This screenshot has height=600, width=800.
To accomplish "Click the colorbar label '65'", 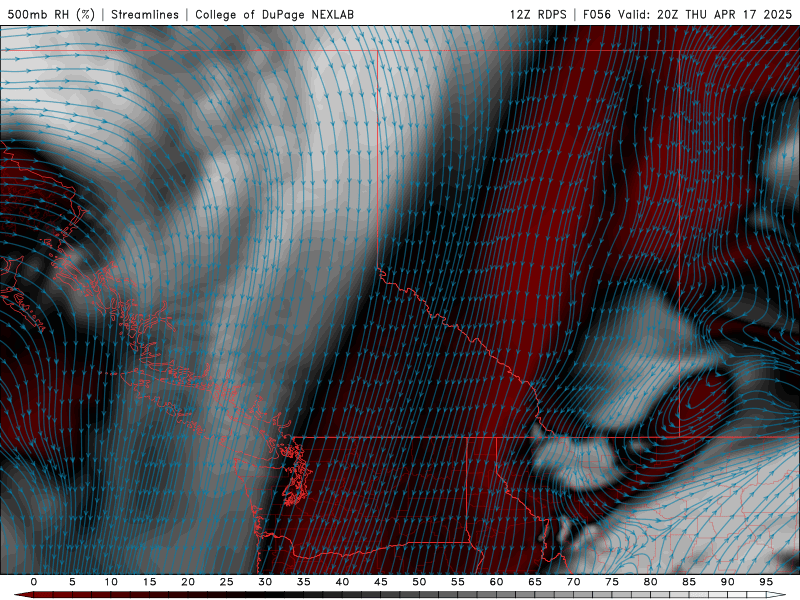I will point(535,582).
